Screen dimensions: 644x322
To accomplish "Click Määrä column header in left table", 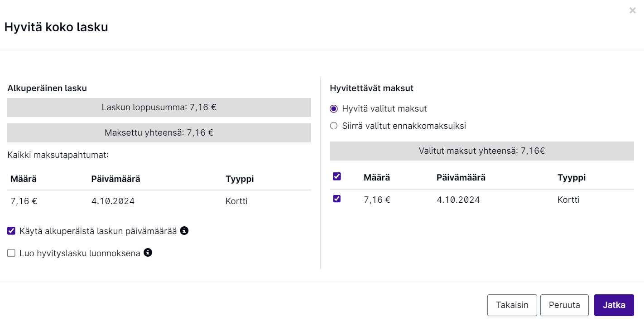I will point(24,179).
